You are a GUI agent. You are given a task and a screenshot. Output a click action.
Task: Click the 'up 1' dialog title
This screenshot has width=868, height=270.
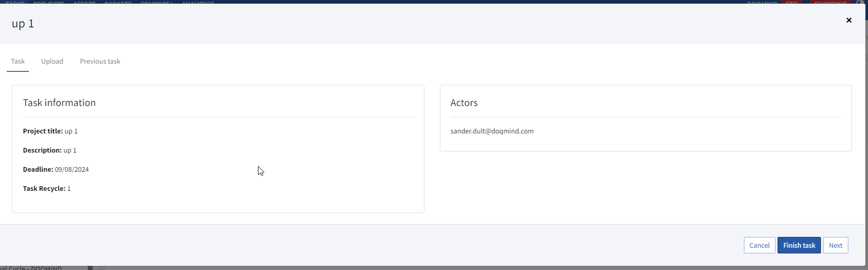(x=23, y=24)
